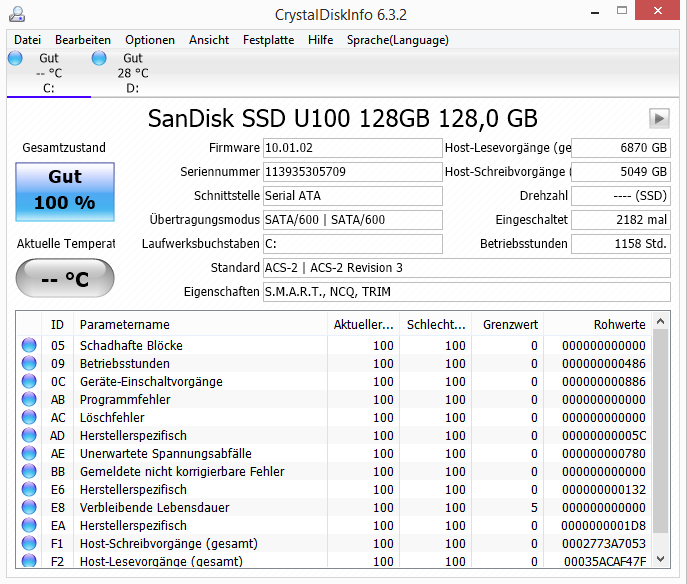Click raw value 0002773A7053
Screen dimensions: 687x584
[x=604, y=543]
